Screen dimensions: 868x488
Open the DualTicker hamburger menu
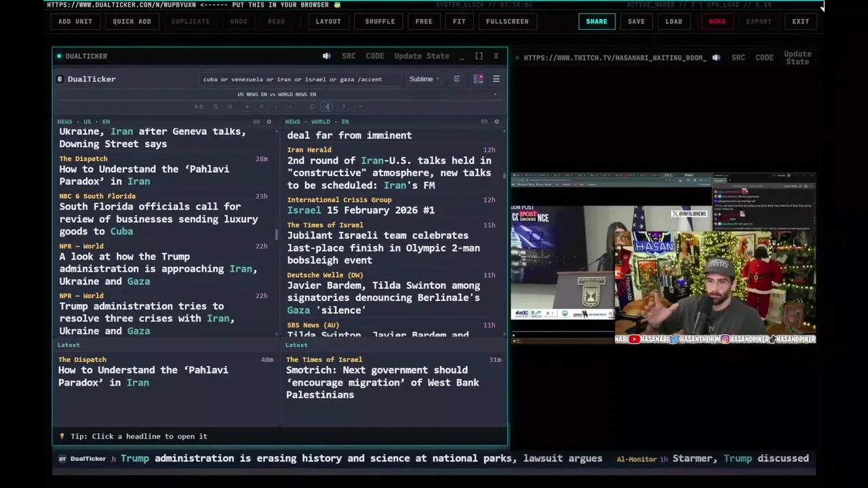(x=496, y=79)
